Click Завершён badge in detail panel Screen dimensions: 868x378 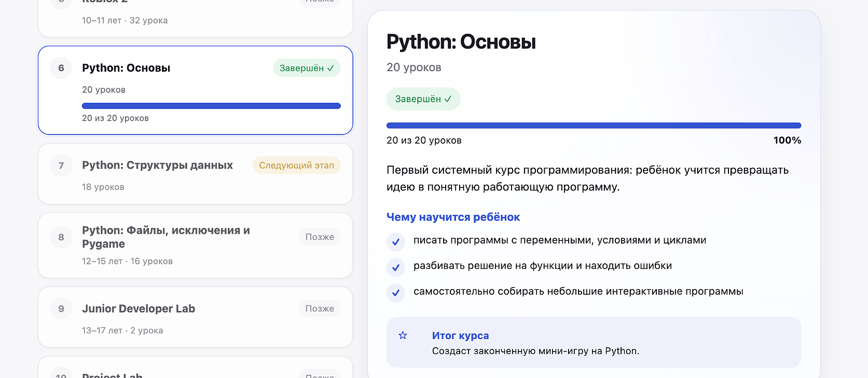coord(423,99)
